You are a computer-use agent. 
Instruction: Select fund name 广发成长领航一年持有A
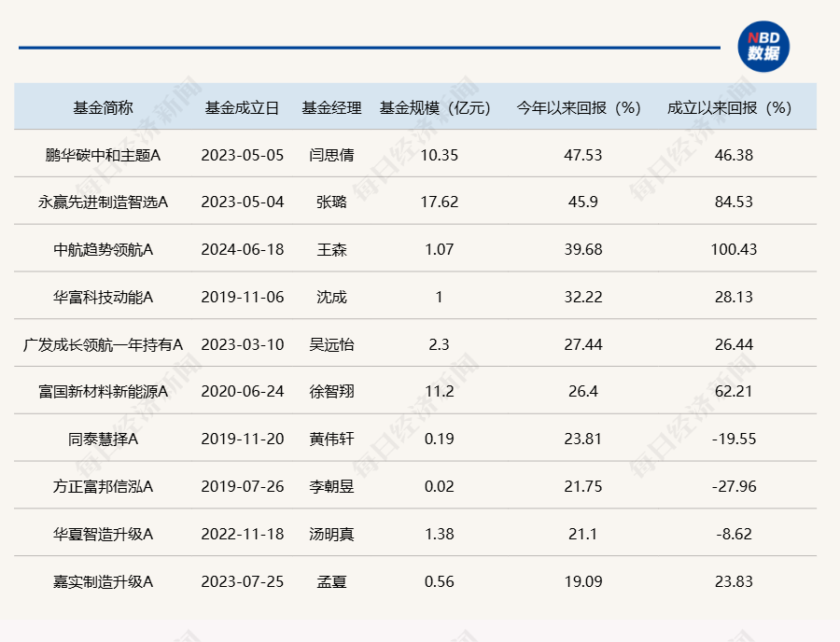coord(103,344)
